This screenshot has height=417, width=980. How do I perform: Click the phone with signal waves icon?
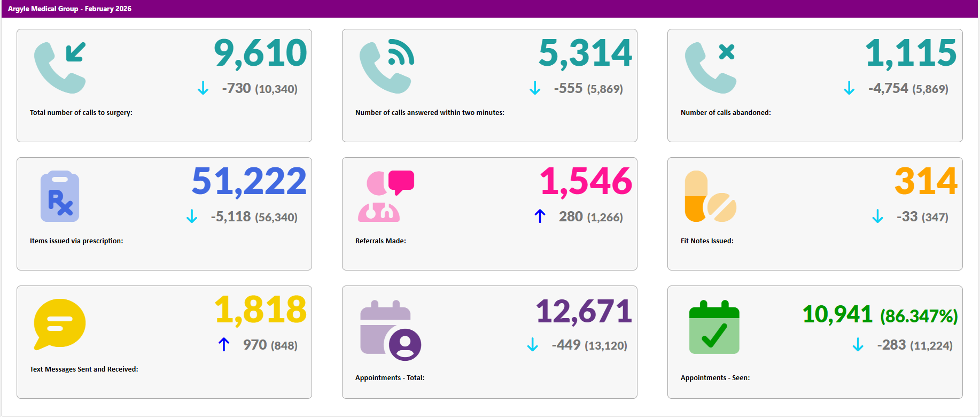[386, 67]
